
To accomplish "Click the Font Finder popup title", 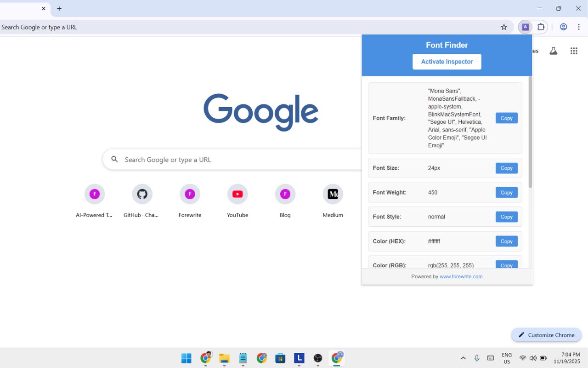I will click(x=447, y=45).
